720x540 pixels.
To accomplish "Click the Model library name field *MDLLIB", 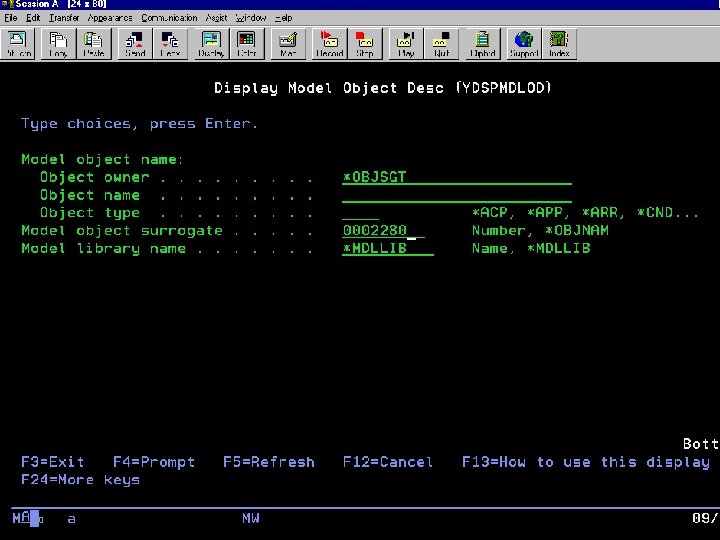I will (388, 249).
